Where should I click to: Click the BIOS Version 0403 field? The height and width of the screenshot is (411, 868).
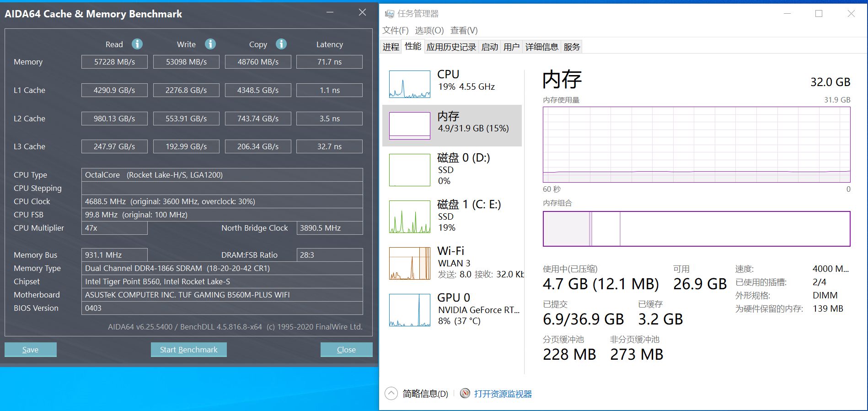[x=222, y=308]
